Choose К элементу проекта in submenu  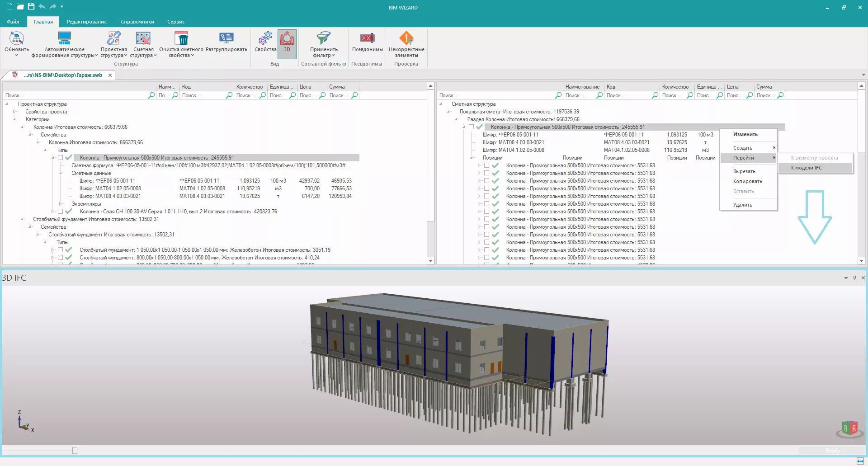tap(815, 158)
